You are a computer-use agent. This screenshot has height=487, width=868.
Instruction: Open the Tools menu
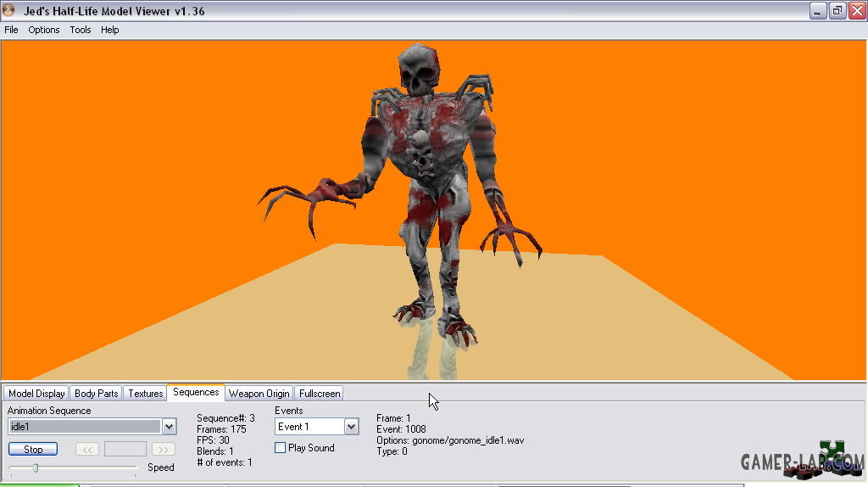tap(81, 30)
